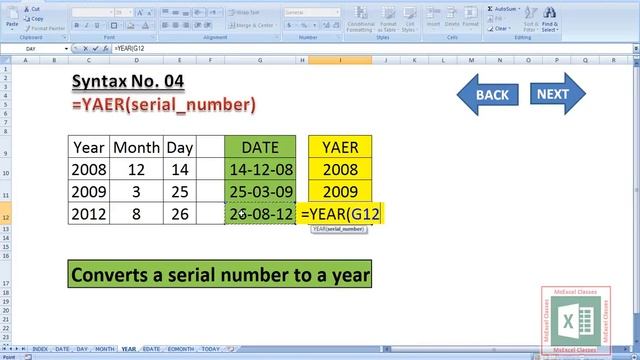The width and height of the screenshot is (640, 360).
Task: Click the Cancel X in formula bar
Action: point(85,49)
